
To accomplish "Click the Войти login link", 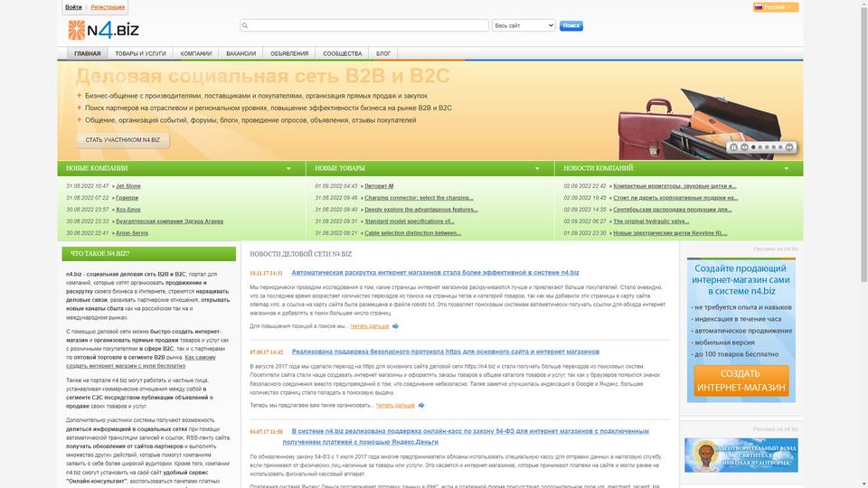I will pos(73,7).
